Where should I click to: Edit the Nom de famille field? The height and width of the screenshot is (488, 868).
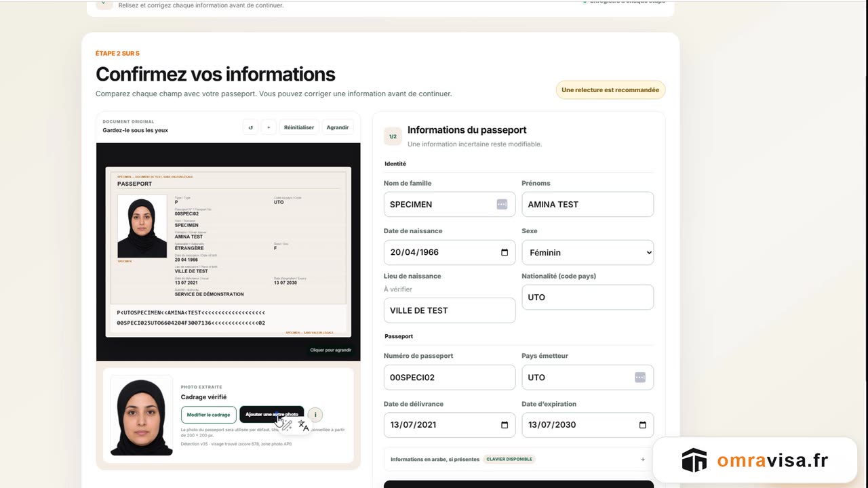point(450,204)
